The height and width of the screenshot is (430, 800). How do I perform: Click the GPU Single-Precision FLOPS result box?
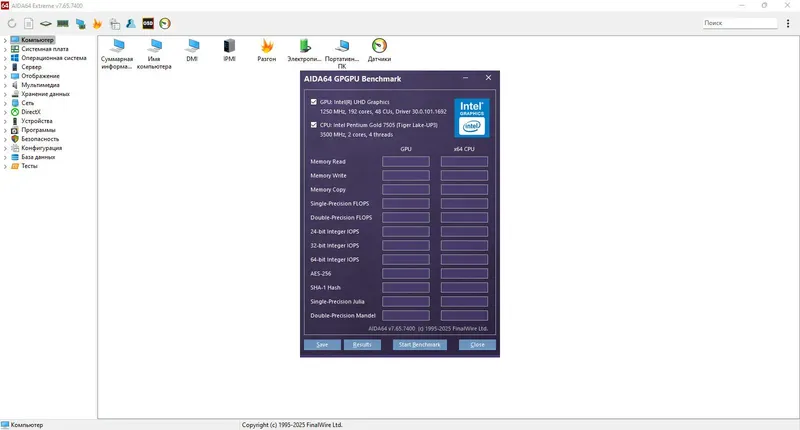click(x=406, y=204)
